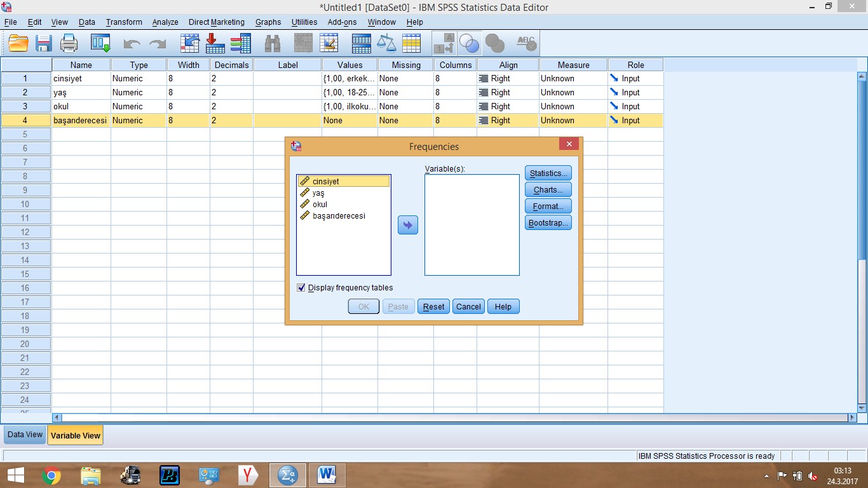Image resolution: width=868 pixels, height=488 pixels.
Task: Select okul in the dialog variable list
Action: (343, 205)
